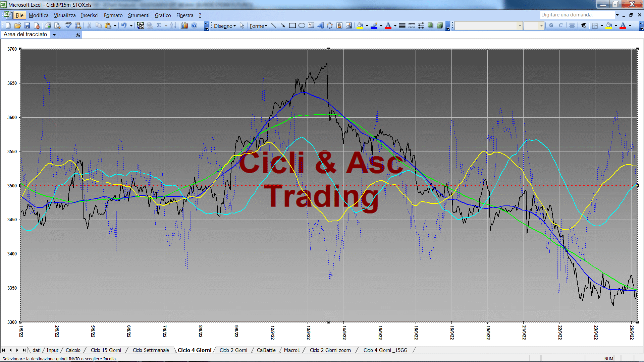Image resolution: width=644 pixels, height=362 pixels.
Task: Click the 'Digitare una domanda' help field
Action: [577, 15]
